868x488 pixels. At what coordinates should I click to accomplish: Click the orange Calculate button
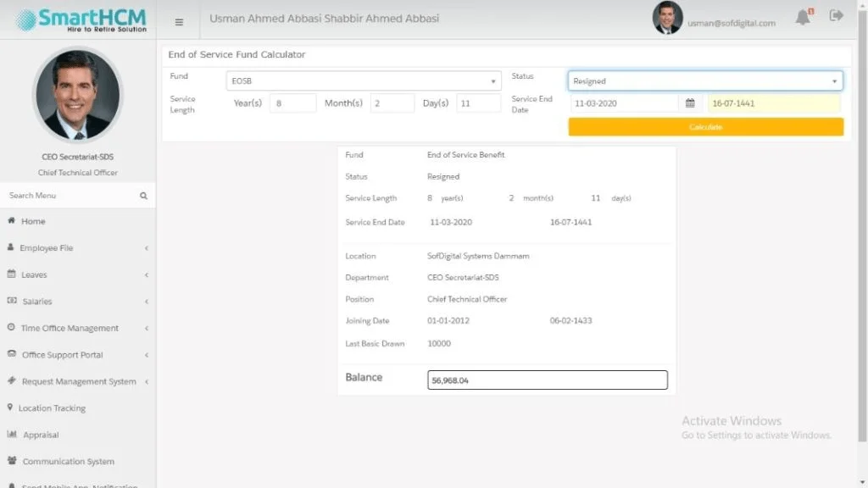(x=706, y=127)
